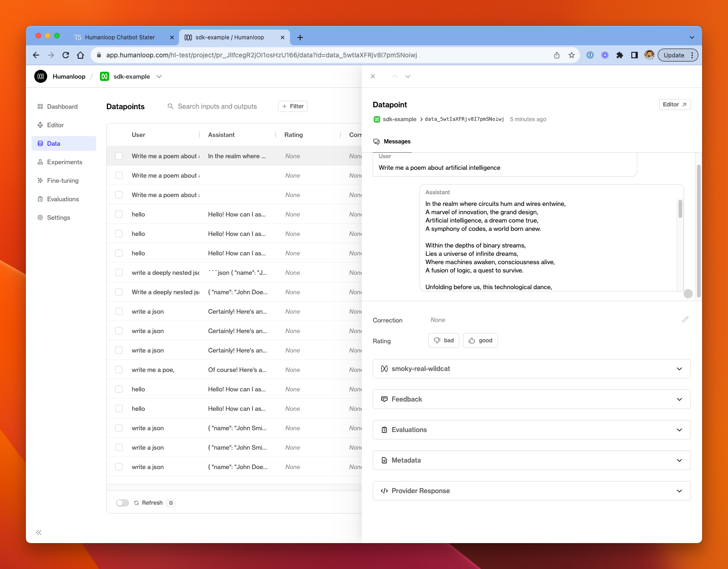728x569 pixels.
Task: Share page via share icon in address bar
Action: tap(557, 55)
